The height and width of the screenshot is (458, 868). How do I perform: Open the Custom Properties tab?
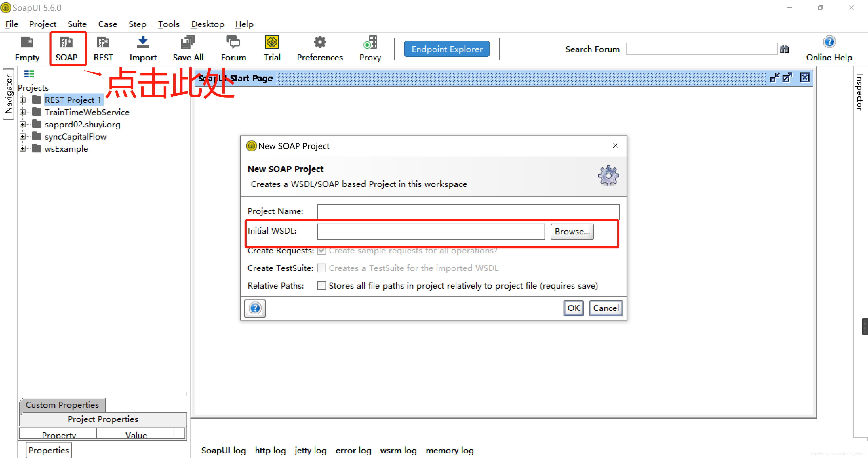(x=62, y=405)
